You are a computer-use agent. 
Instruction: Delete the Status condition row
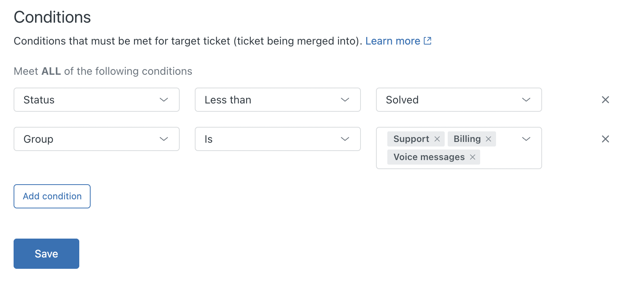[605, 100]
